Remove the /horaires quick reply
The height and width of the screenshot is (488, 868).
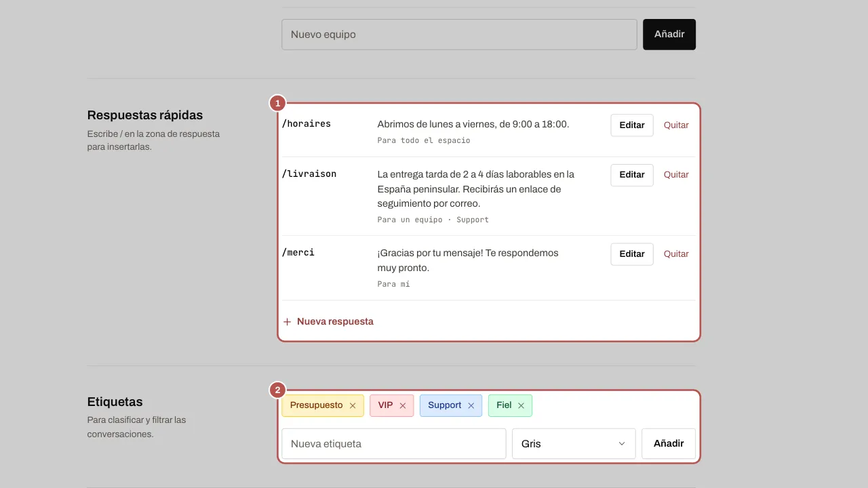(676, 125)
